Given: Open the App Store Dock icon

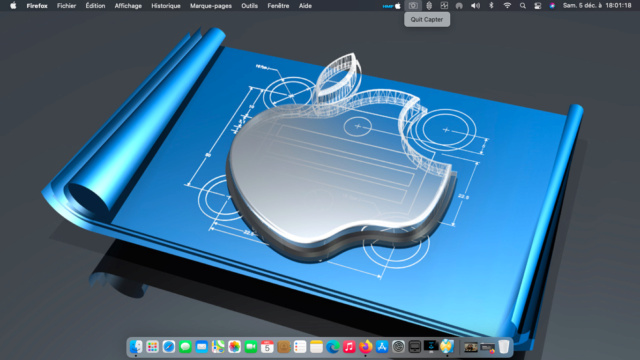Looking at the screenshot, I should tap(382, 347).
